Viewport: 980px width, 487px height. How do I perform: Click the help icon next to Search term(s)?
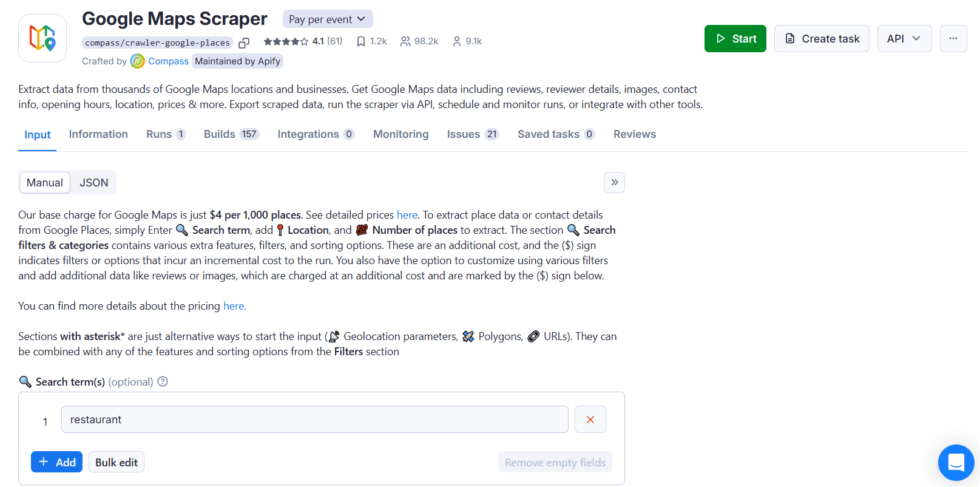point(163,381)
